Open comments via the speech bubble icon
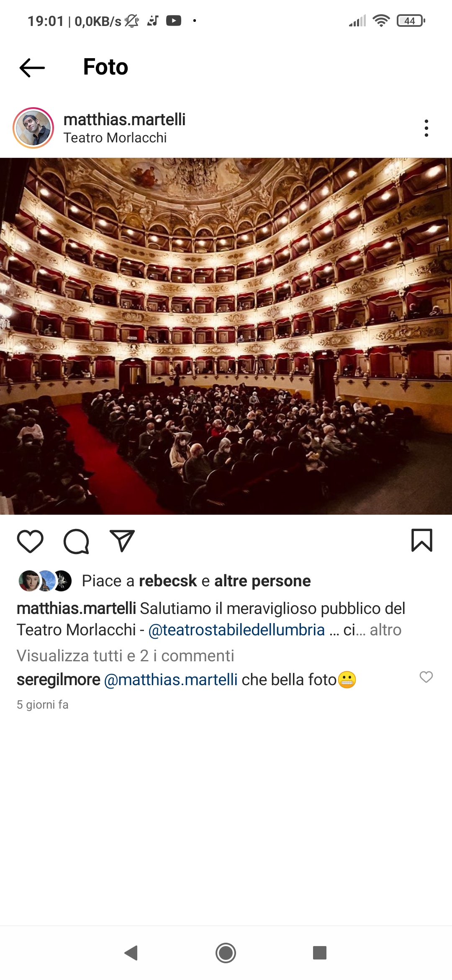The width and height of the screenshot is (452, 980). tap(76, 541)
